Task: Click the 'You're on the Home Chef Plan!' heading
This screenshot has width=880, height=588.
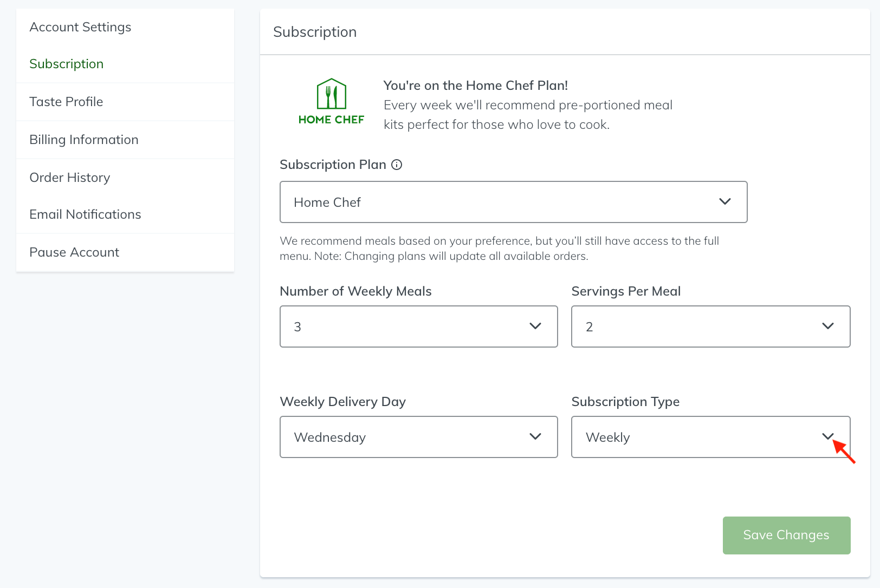Action: click(x=476, y=86)
